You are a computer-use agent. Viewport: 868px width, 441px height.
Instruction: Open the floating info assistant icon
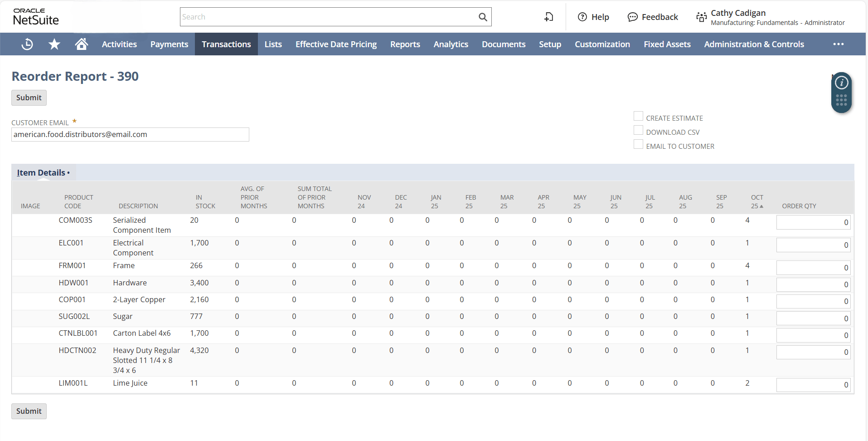pyautogui.click(x=841, y=82)
